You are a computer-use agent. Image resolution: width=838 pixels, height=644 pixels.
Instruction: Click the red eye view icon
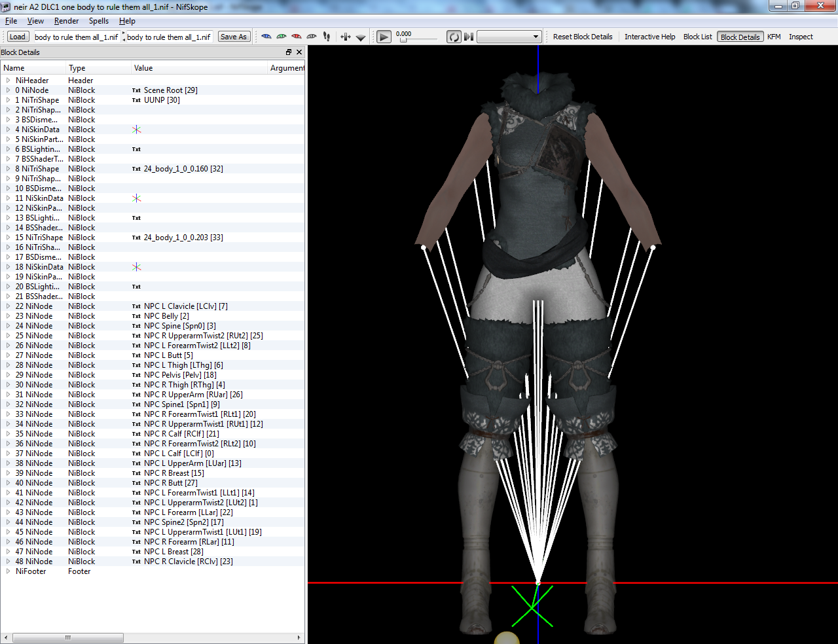(x=297, y=37)
